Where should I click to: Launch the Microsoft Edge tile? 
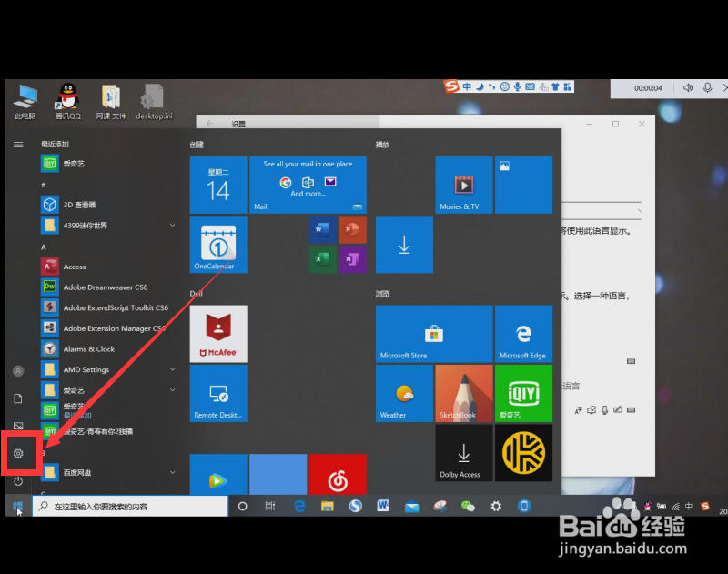[524, 334]
